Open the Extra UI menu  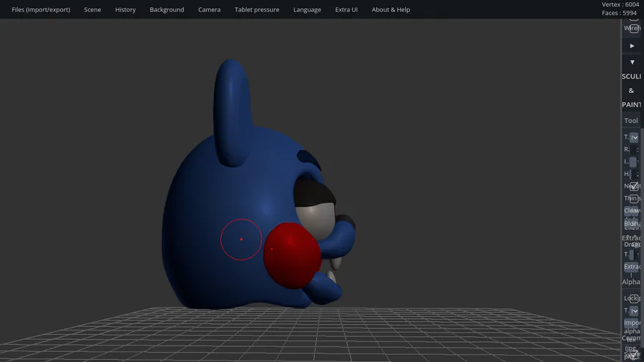point(346,9)
